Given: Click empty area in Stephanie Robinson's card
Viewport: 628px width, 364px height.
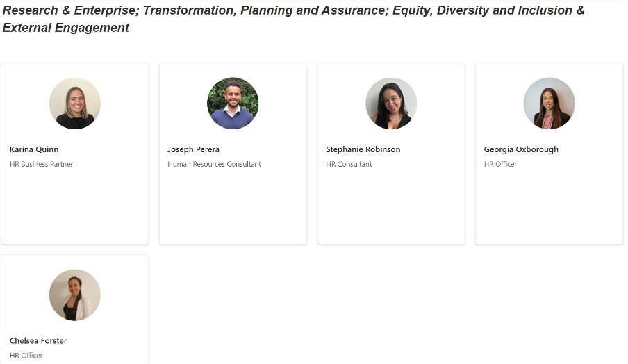Looking at the screenshot, I should (391, 208).
